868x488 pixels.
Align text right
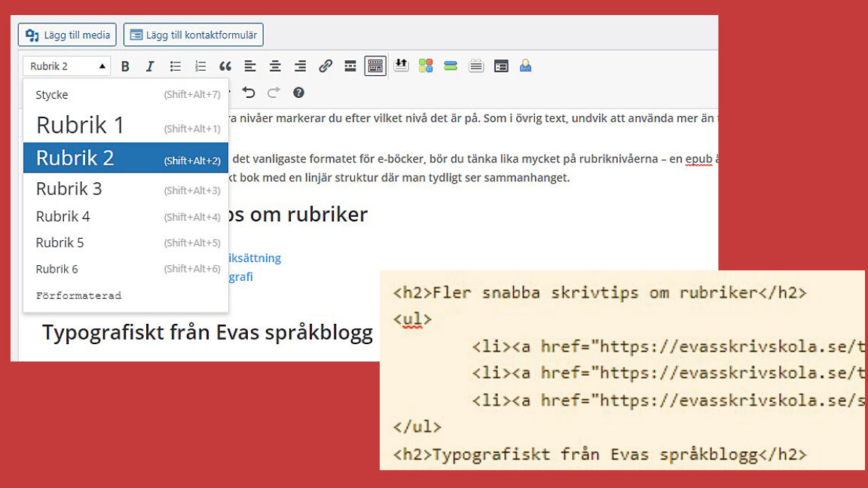pos(300,66)
